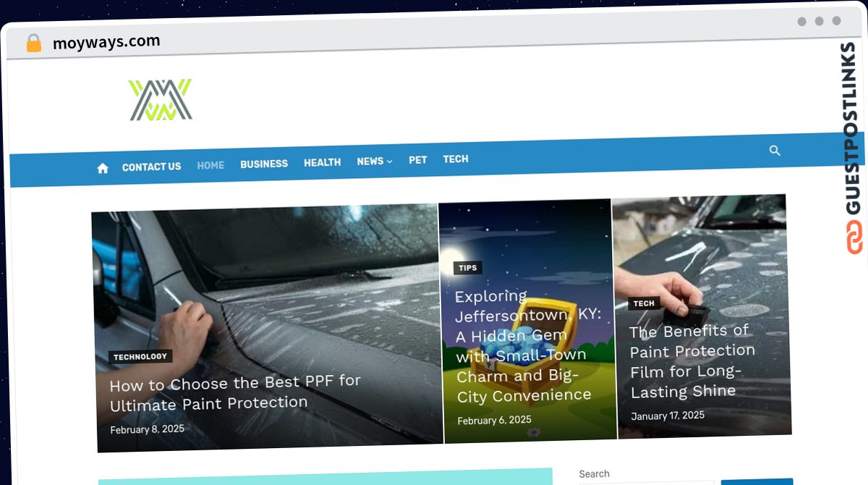Open the Tech category in navigation
The height and width of the screenshot is (485, 868).
pyautogui.click(x=456, y=159)
